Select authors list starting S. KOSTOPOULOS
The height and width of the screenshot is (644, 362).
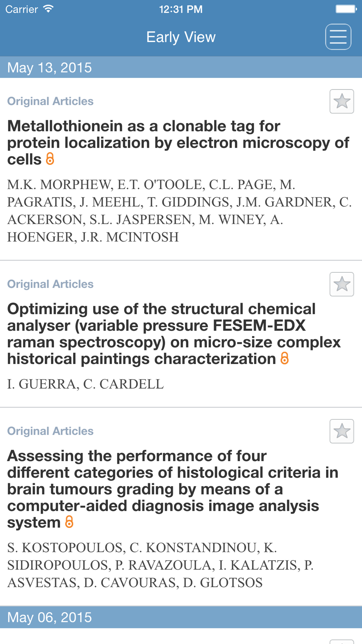[x=160, y=565]
